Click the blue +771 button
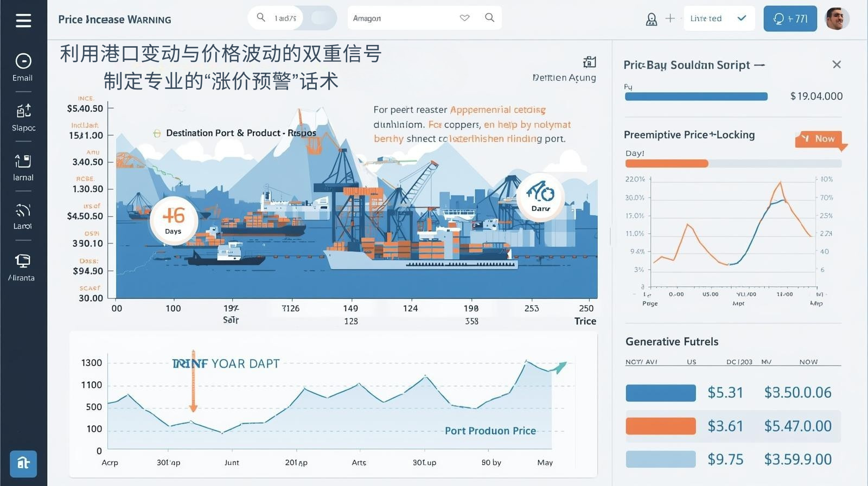The height and width of the screenshot is (486, 868). [x=790, y=18]
